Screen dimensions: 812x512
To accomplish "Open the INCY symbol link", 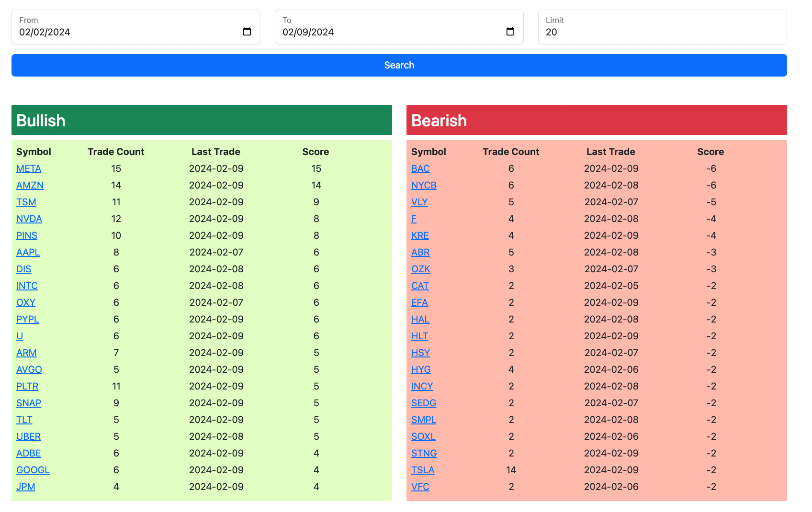I will (422, 386).
